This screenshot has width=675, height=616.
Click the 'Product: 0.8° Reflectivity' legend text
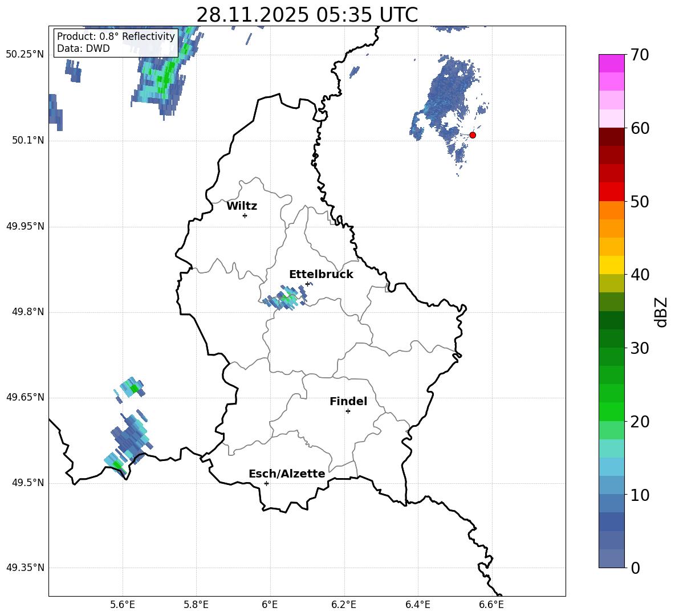point(116,36)
